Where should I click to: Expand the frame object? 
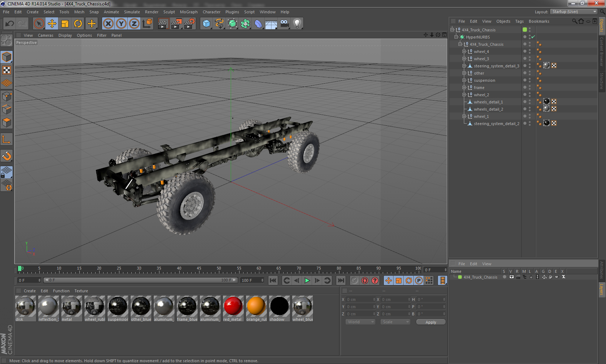pyautogui.click(x=464, y=87)
